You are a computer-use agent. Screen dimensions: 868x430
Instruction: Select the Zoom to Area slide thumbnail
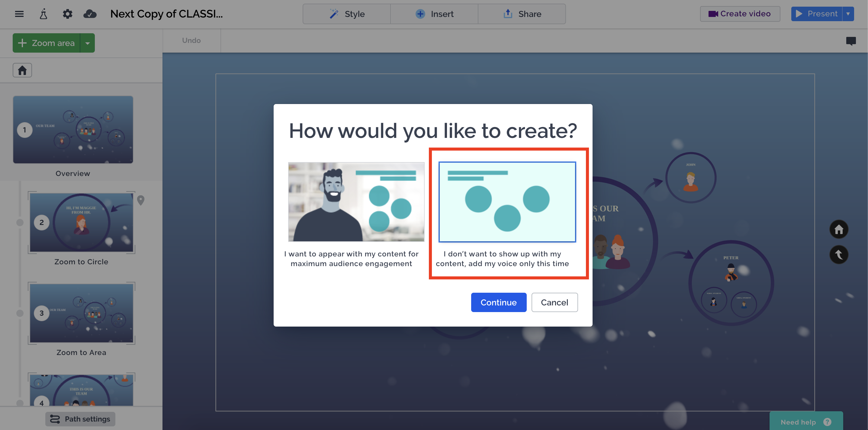coord(81,313)
